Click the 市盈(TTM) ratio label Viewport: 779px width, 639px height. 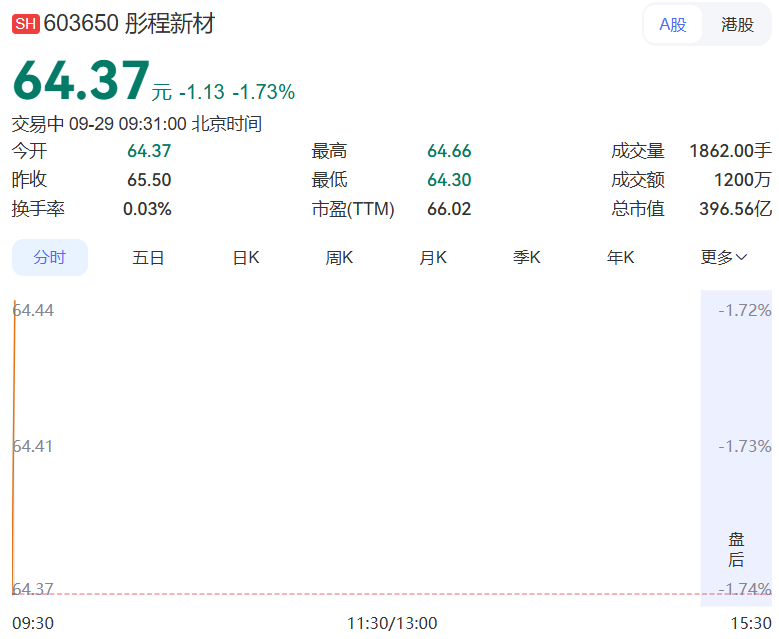353,209
